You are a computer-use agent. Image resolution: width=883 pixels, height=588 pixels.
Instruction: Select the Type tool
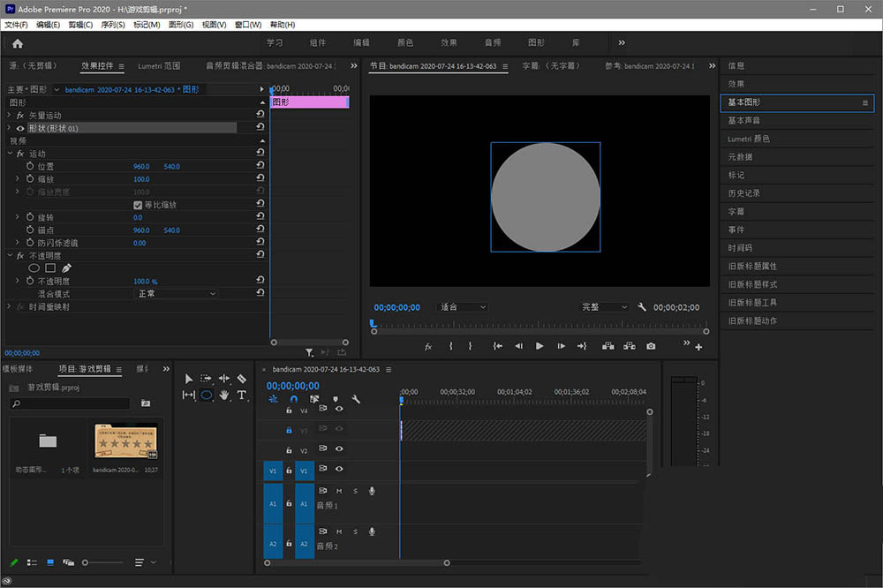pyautogui.click(x=242, y=396)
